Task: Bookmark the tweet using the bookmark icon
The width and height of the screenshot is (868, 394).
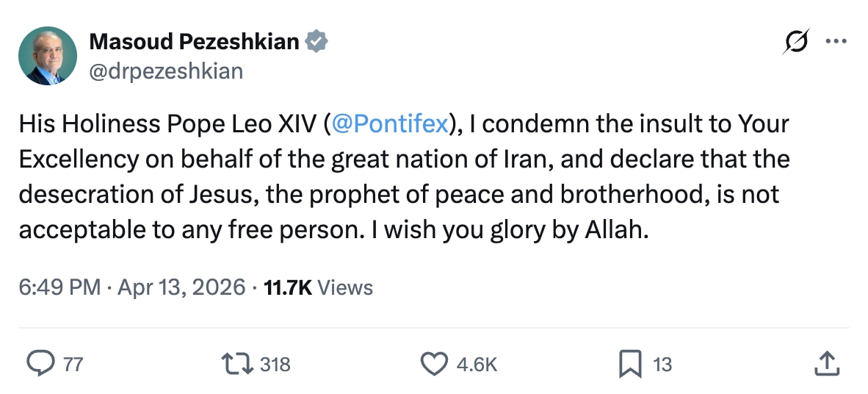Action: point(630,364)
